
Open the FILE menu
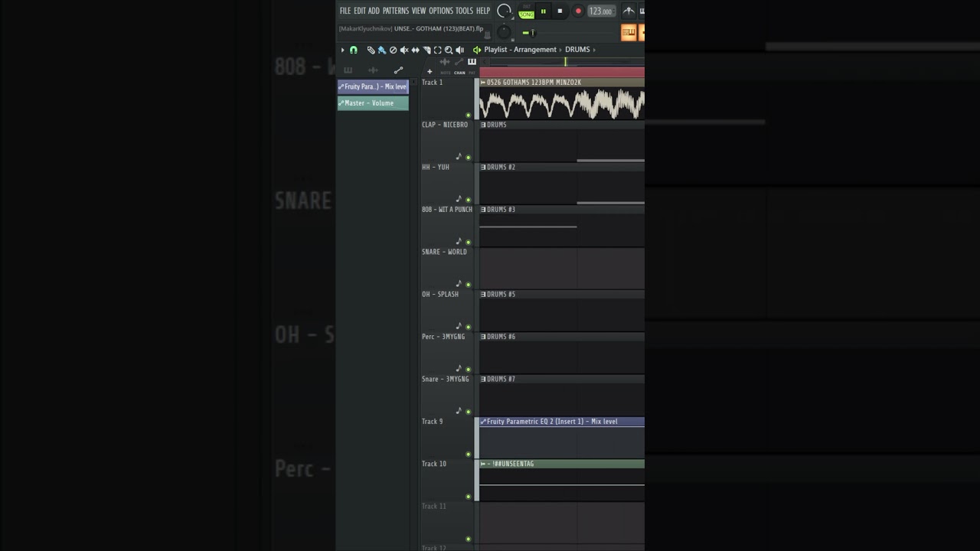345,11
